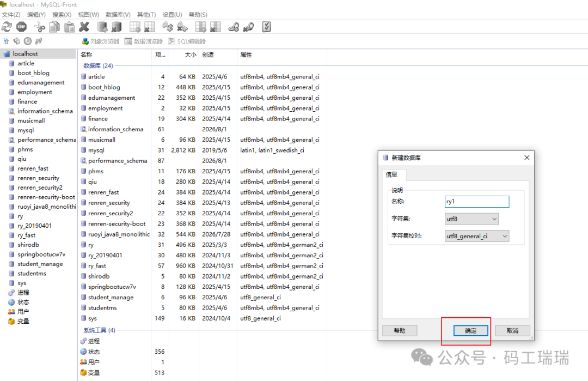The height and width of the screenshot is (381, 588).
Task: Click the 取消 button in dialog
Action: point(513,331)
